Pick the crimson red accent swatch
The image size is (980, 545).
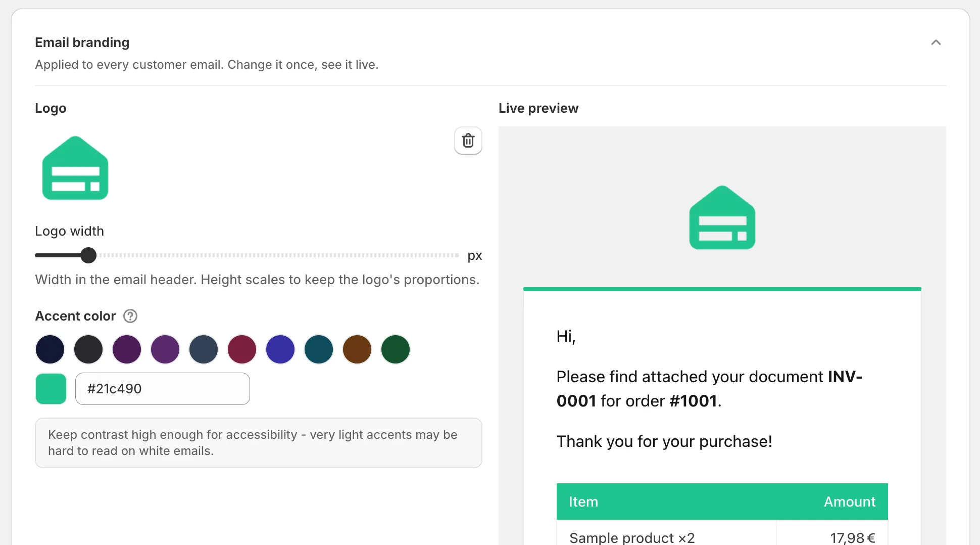[242, 349]
